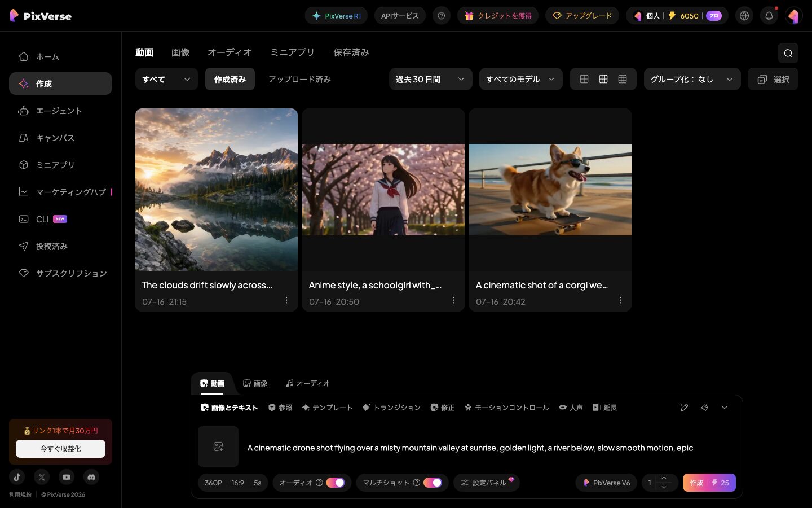Switch to top ミニアプリ tab

pyautogui.click(x=292, y=52)
